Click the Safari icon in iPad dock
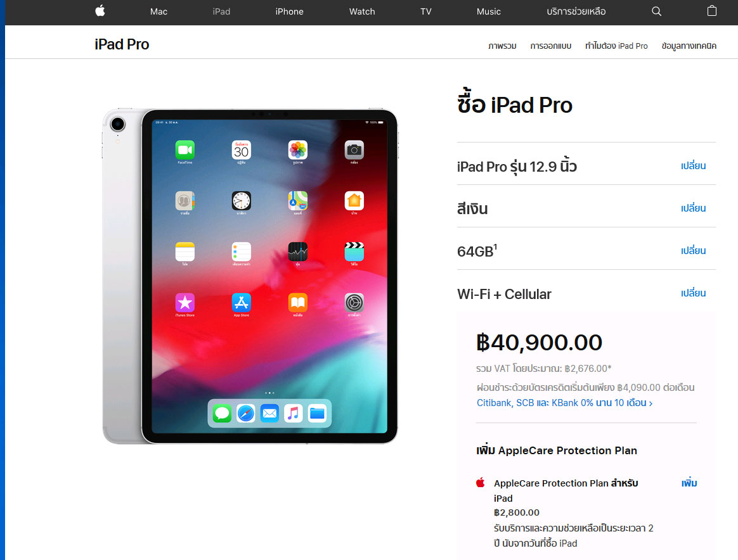 pos(246,414)
